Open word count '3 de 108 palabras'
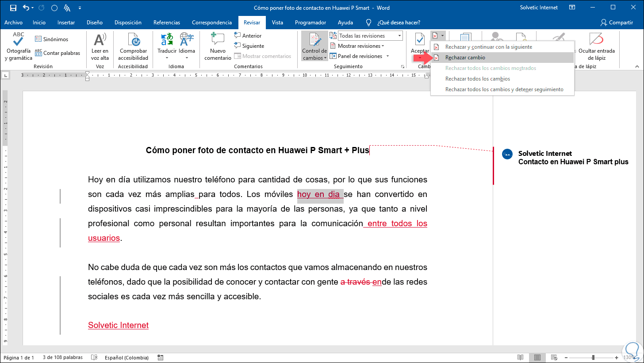 click(63, 358)
